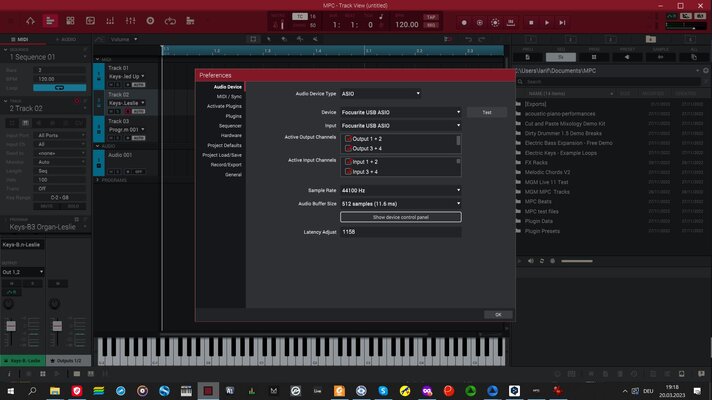Toggle the Input 3 + 4 checkbox
This screenshot has width=712, height=400.
tap(348, 172)
